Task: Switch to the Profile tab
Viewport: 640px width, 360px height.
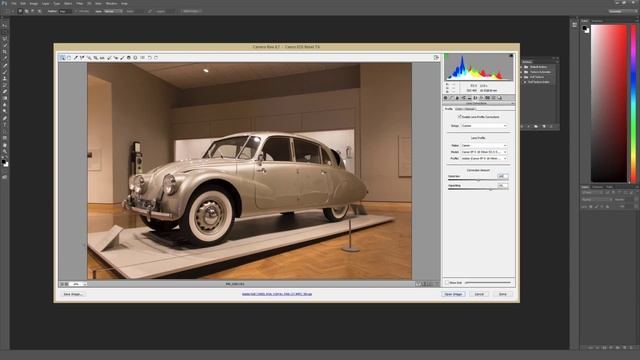Action: [449, 109]
